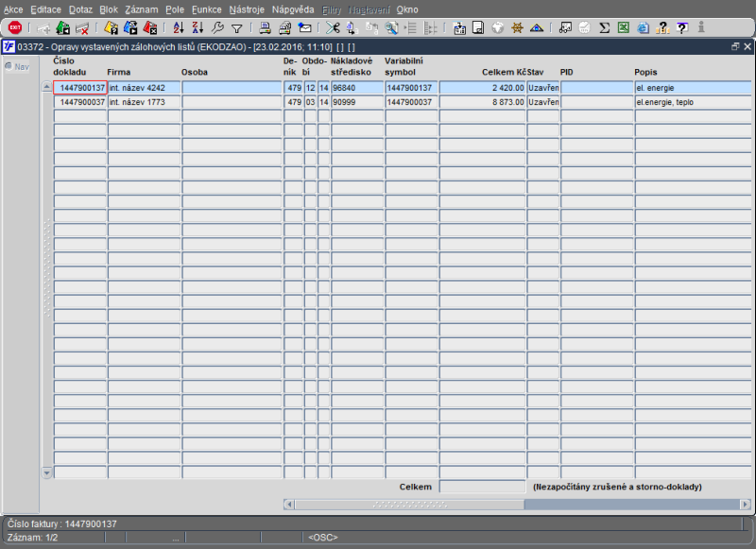Screen dimensions: 756x549
Task: Click Deník value 479 in first row
Action: 293,88
